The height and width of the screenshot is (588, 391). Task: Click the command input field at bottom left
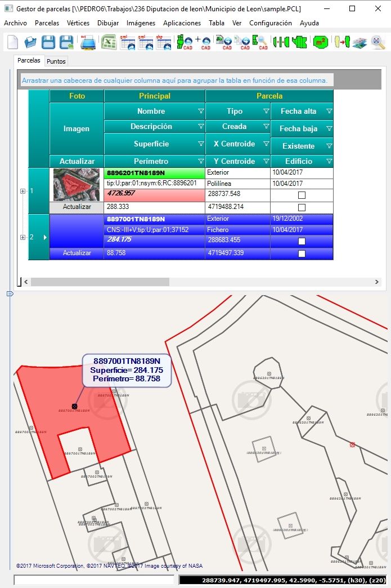[x=94, y=580]
